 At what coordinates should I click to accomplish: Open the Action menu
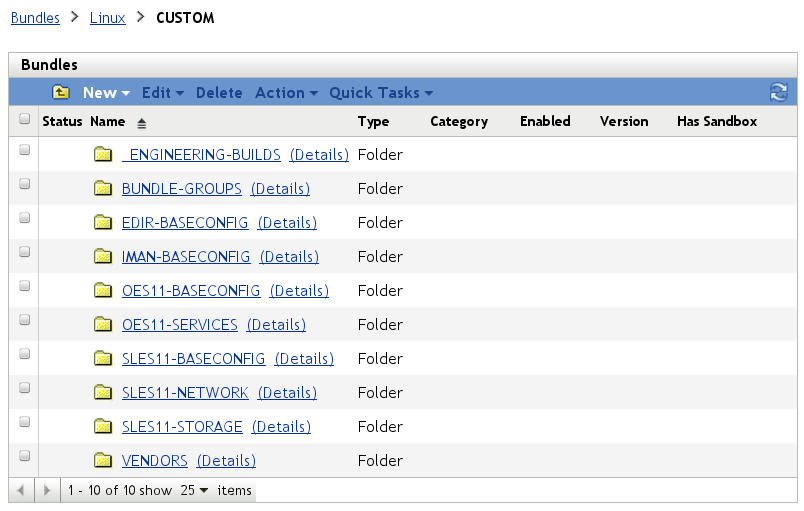[x=286, y=93]
